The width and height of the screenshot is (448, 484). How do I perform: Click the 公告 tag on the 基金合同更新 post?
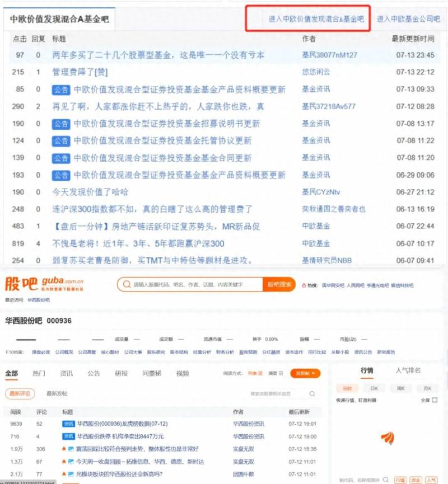point(61,158)
